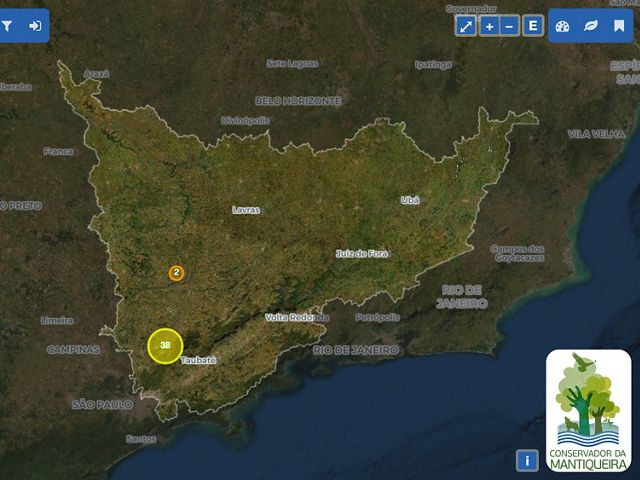Toggle fullscreen map with diagonal arrows
The width and height of the screenshot is (640, 480).
(466, 26)
